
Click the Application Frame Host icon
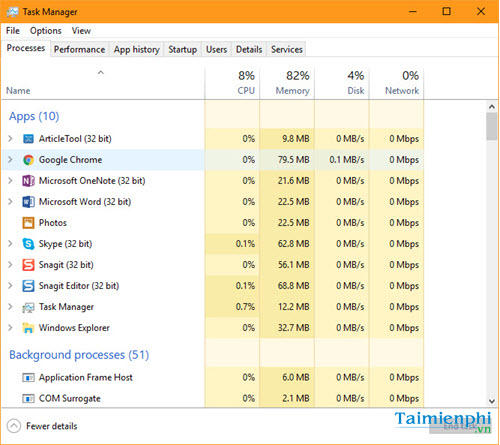pyautogui.click(x=28, y=378)
